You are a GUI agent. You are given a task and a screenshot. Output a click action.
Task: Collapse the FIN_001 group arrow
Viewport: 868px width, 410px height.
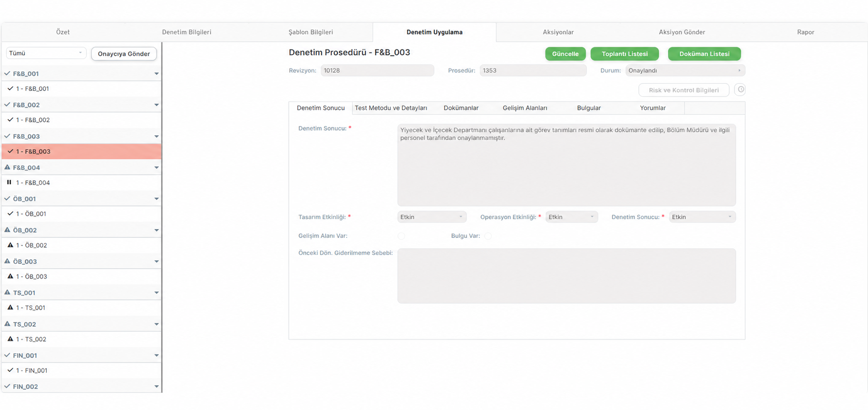156,355
